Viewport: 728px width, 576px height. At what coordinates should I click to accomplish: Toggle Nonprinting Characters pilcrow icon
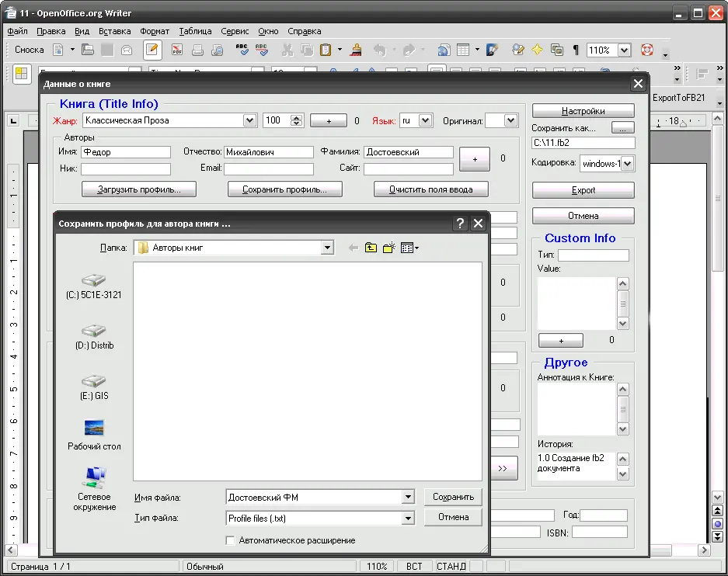pyautogui.click(x=576, y=50)
